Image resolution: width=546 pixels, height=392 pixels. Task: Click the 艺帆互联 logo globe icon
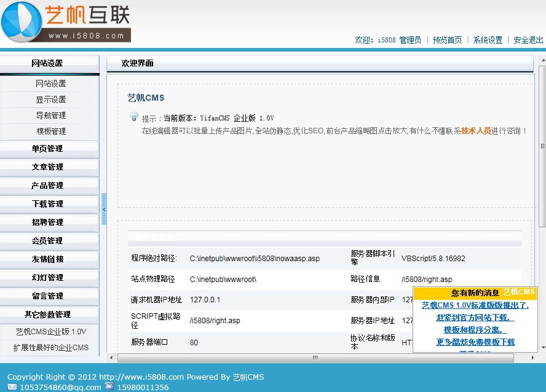22,22
